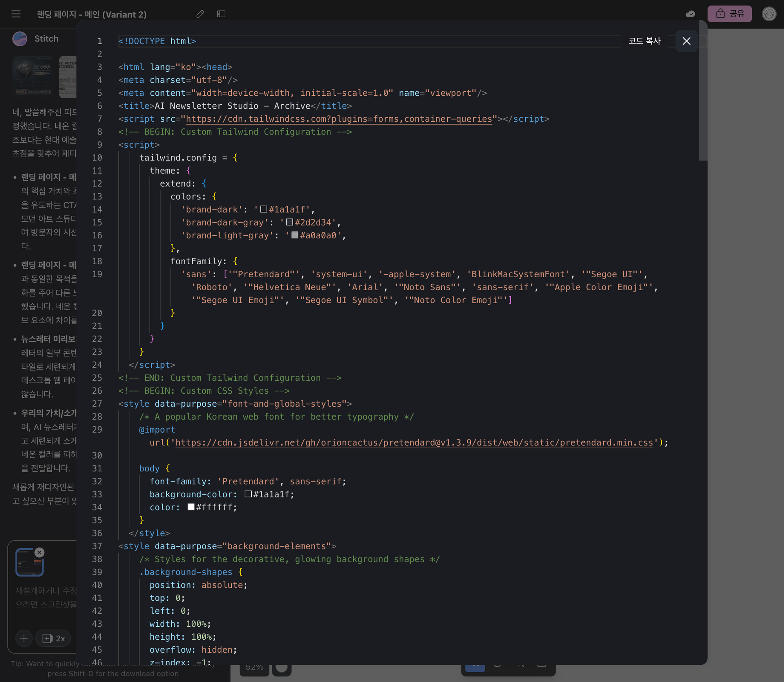Click the brand-dark #1a1a1f swatch
This screenshot has height=682, width=784.
point(264,209)
